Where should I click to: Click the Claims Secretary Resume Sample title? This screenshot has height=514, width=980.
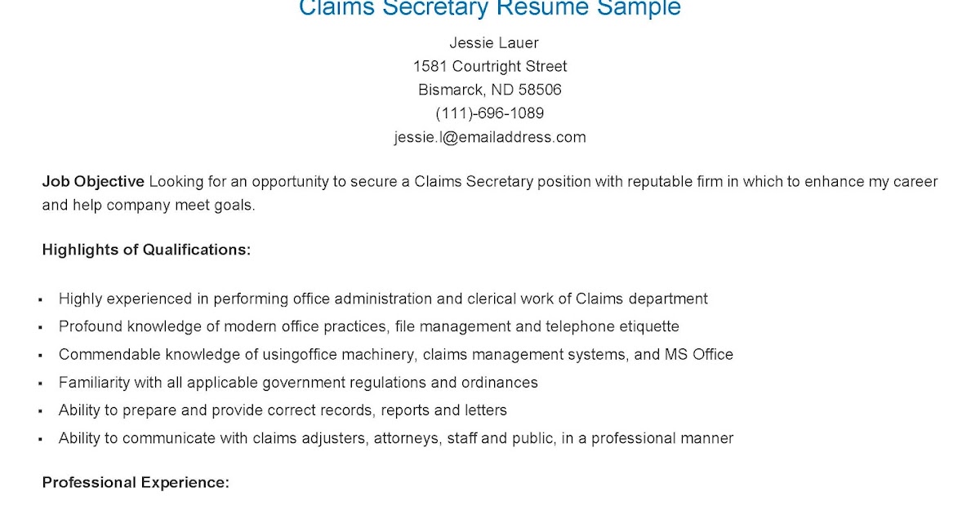tap(490, 8)
